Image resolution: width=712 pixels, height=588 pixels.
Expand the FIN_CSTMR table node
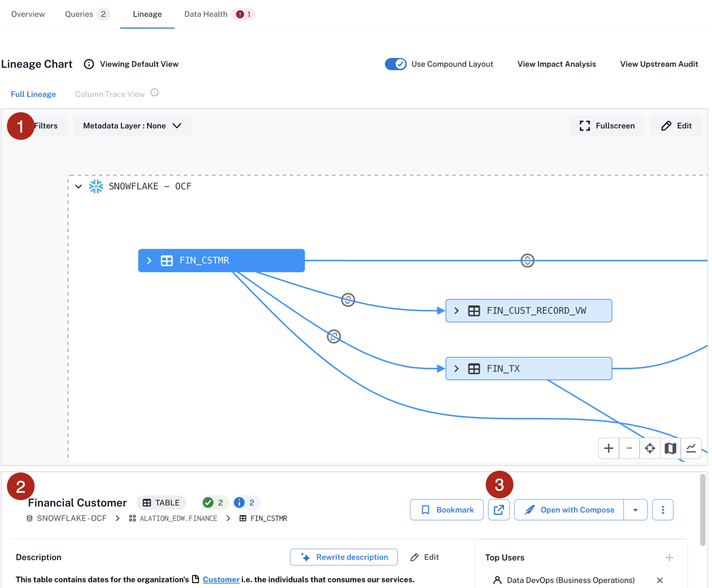click(150, 261)
